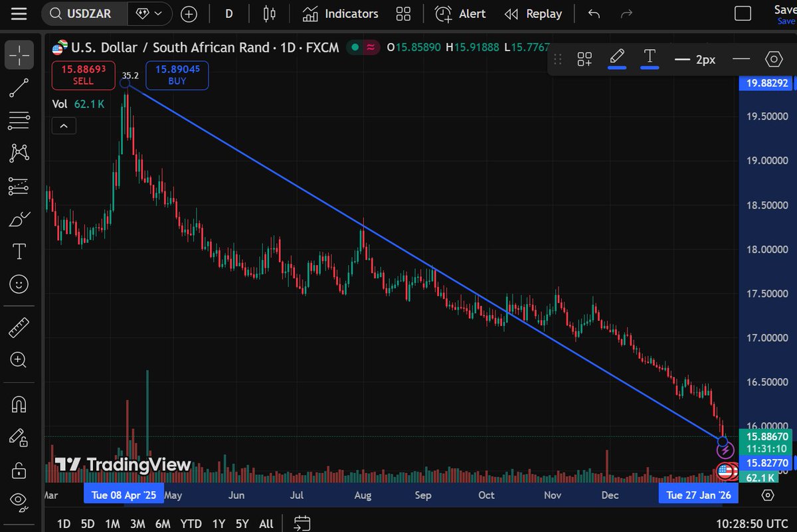
Task: Show All time range
Action: pyautogui.click(x=266, y=523)
